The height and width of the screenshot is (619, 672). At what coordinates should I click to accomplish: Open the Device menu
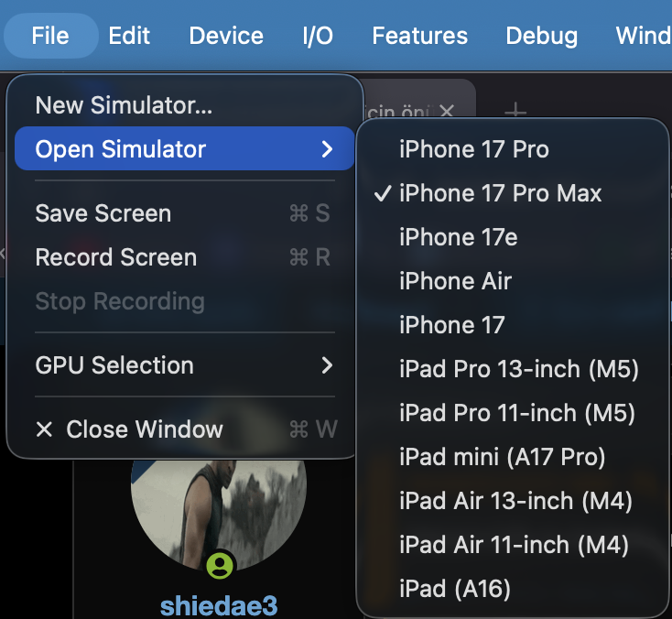(226, 36)
